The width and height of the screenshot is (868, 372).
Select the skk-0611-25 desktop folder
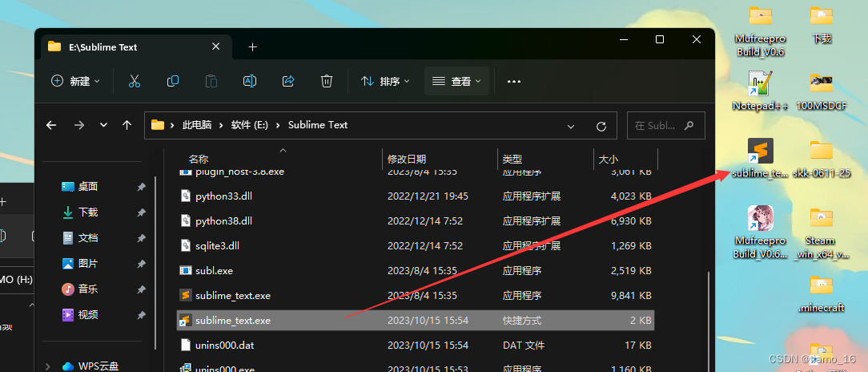[822, 158]
